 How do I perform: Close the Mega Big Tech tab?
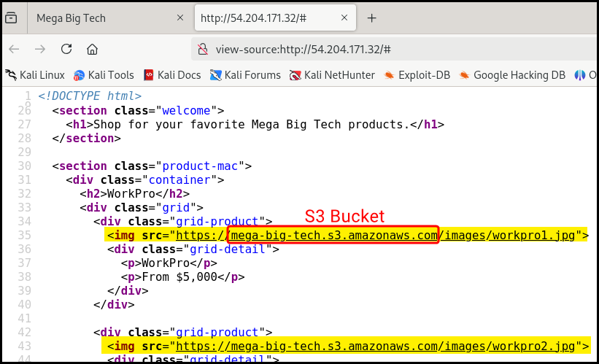180,18
